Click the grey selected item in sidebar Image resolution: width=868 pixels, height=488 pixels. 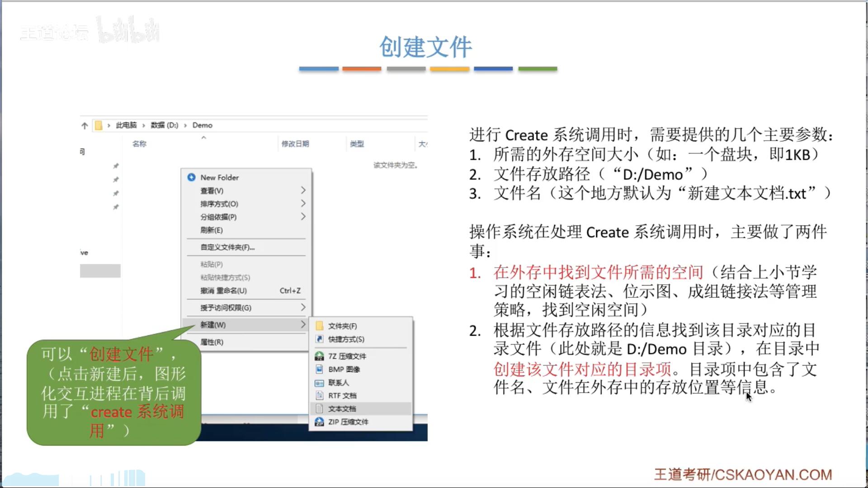(100, 271)
